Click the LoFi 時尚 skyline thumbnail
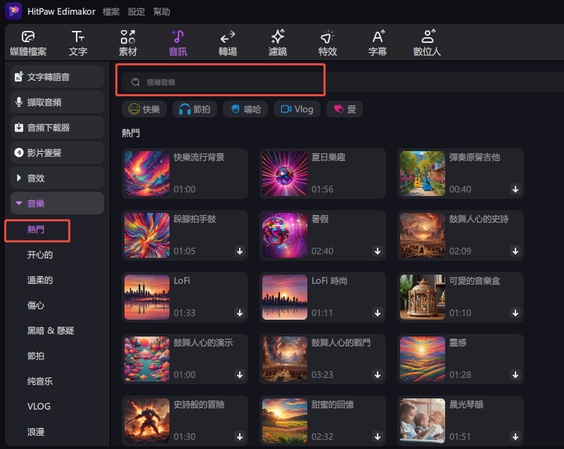This screenshot has height=449, width=564. pyautogui.click(x=285, y=297)
